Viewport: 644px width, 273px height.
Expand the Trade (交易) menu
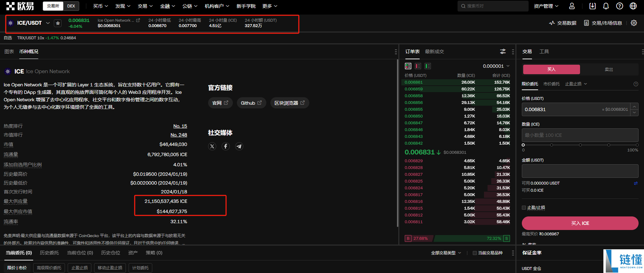pos(145,6)
